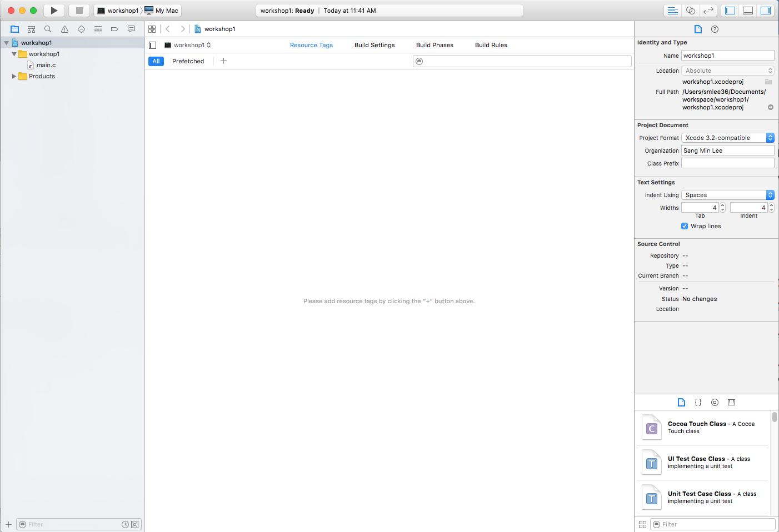
Task: Reveal full path in Finder arrow
Action: [771, 107]
